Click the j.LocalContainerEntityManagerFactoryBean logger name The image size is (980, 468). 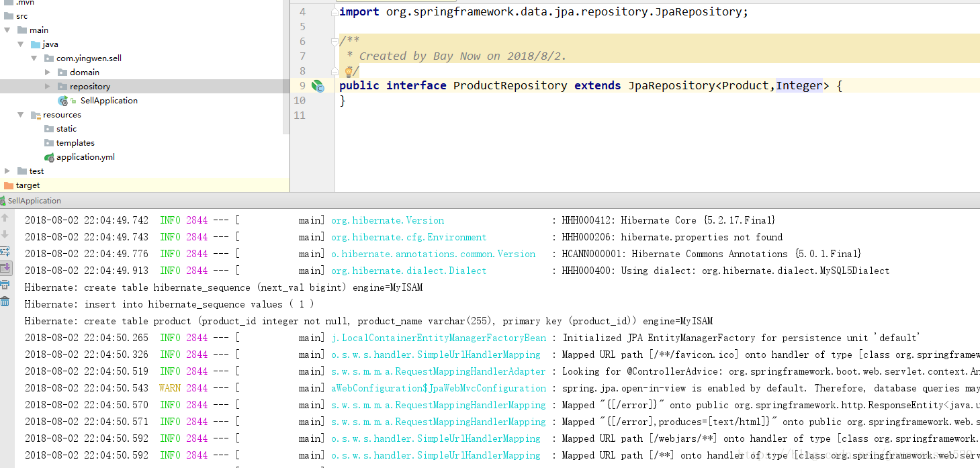pos(439,338)
